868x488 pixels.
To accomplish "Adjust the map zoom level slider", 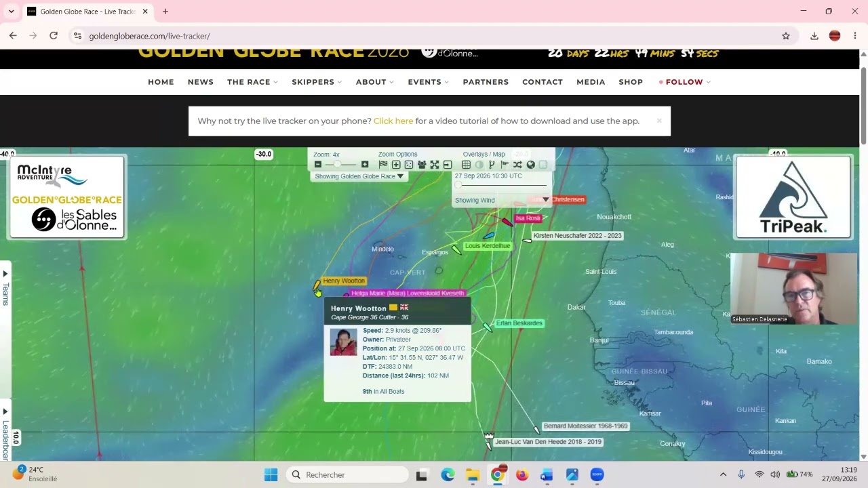I will click(338, 165).
